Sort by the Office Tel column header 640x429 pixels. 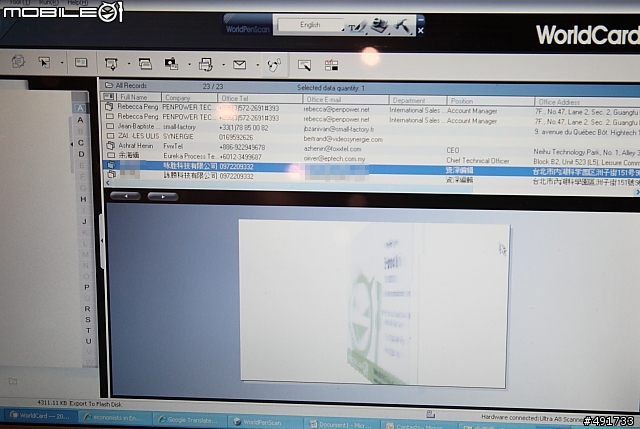tap(260, 98)
